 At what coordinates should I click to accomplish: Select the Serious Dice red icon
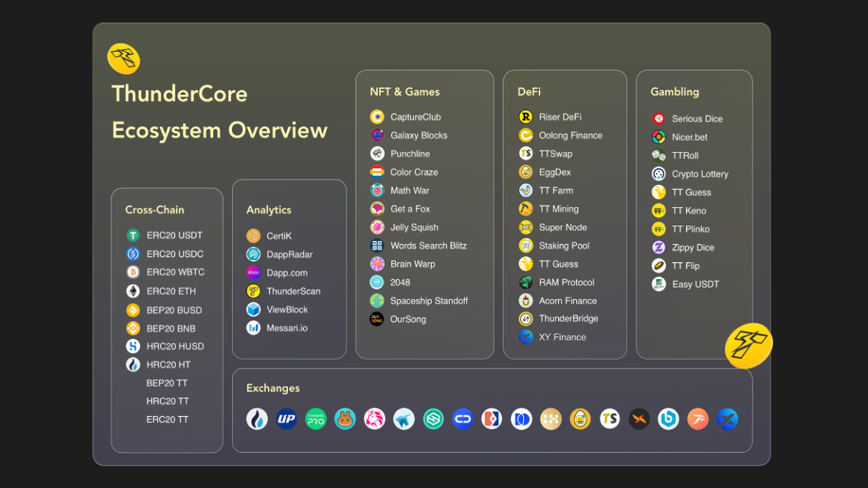pos(658,119)
